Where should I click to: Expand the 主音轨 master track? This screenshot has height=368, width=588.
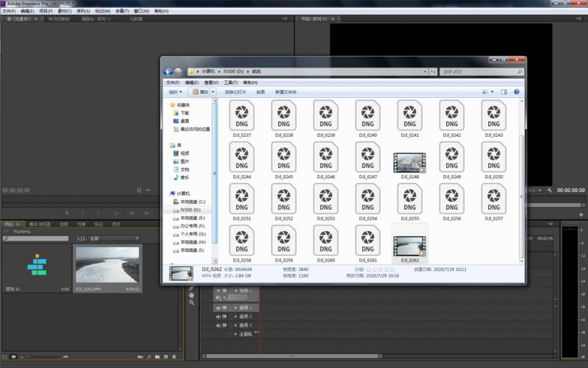[x=236, y=334]
